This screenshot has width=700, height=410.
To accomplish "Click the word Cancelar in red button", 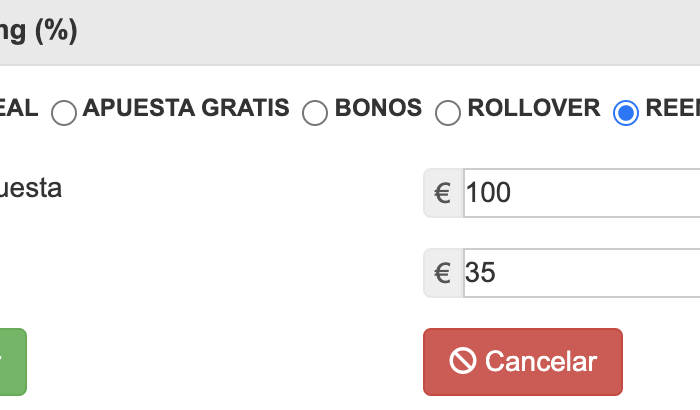I will pos(541,361).
